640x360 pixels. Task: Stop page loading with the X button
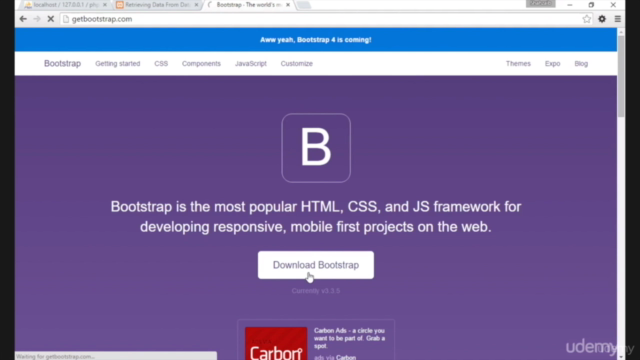coord(51,19)
